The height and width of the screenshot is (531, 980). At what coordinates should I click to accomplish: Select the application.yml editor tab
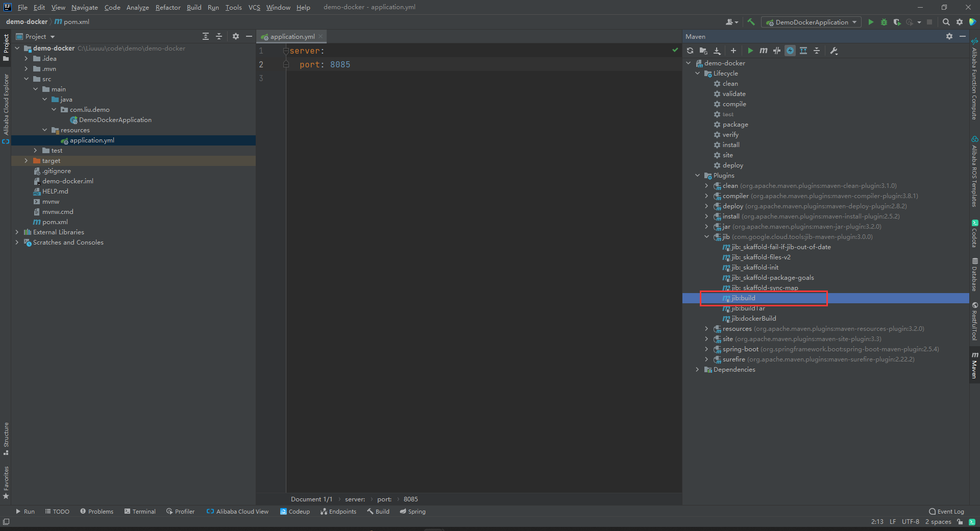[x=292, y=36]
